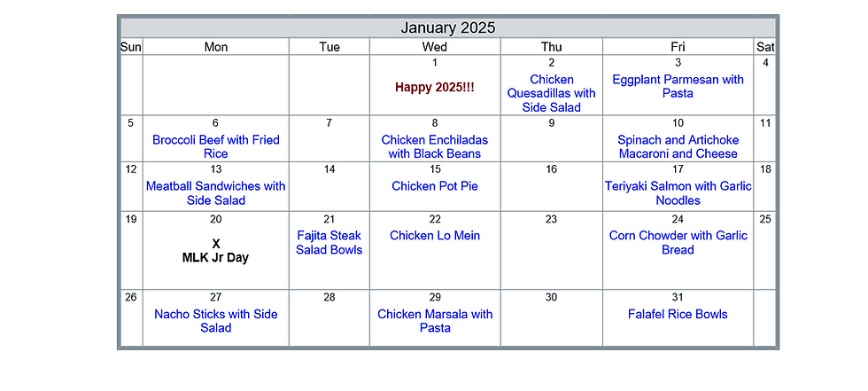The width and height of the screenshot is (868, 391).
Task: Click the MLK Jr Day cell text
Action: pos(216,257)
